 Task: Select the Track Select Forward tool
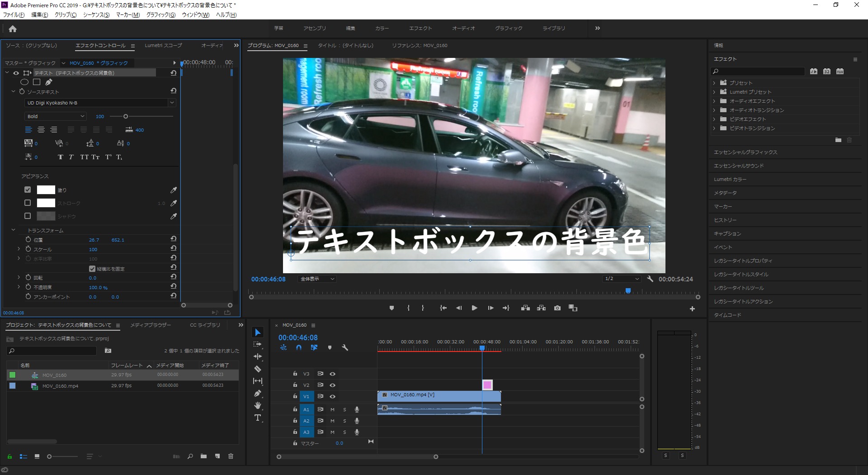258,344
